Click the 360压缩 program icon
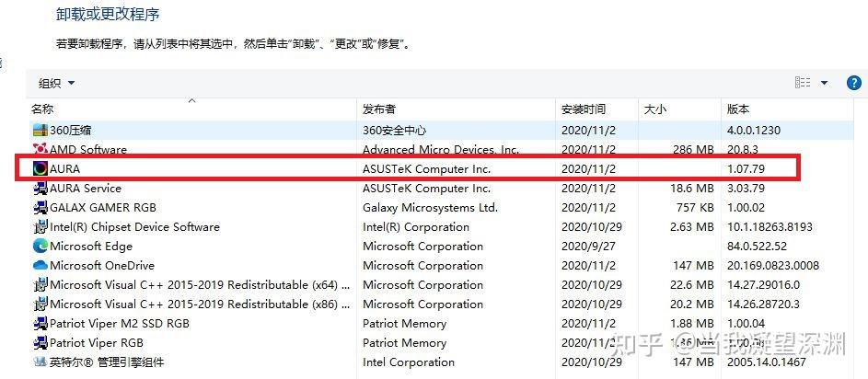 point(40,131)
